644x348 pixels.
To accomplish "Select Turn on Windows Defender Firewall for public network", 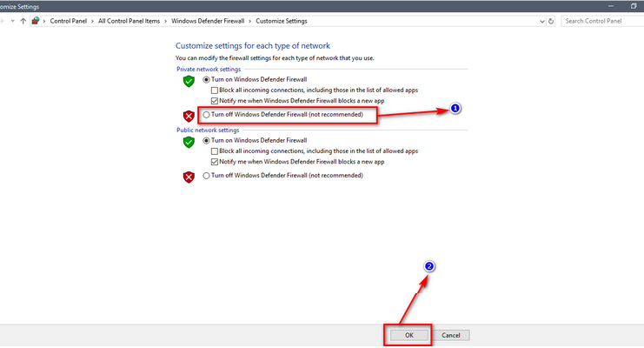I will tap(206, 141).
